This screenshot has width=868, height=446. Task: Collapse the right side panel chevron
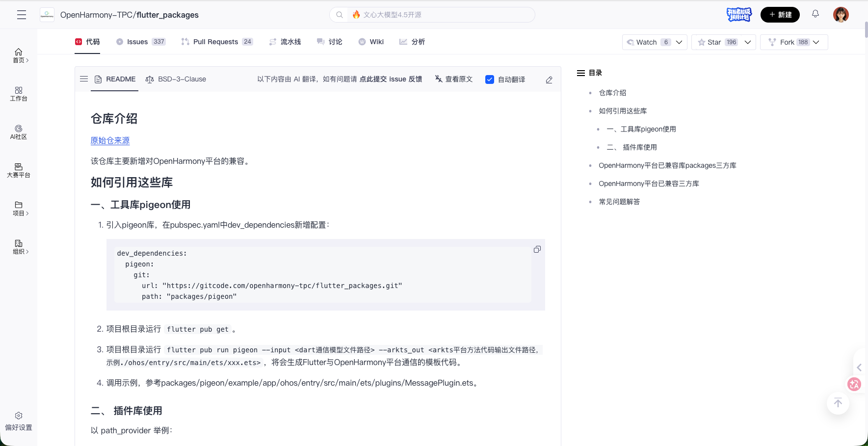859,367
